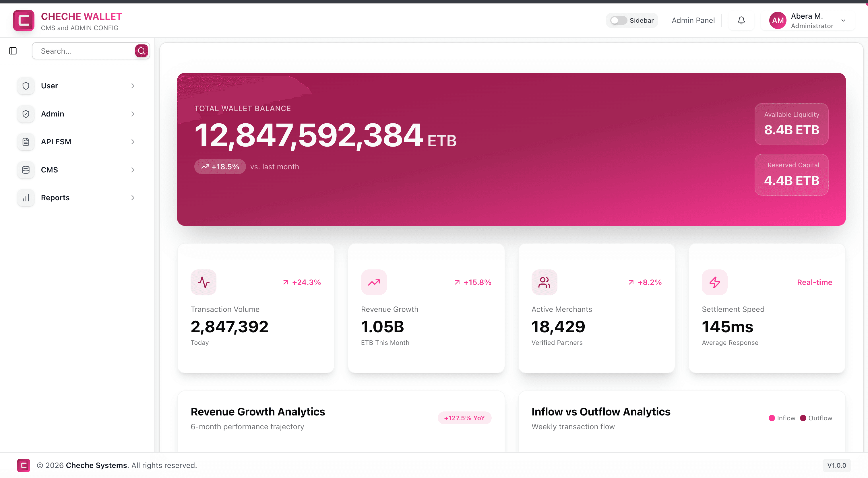
Task: Open the Reports bar-chart icon
Action: (x=26, y=198)
